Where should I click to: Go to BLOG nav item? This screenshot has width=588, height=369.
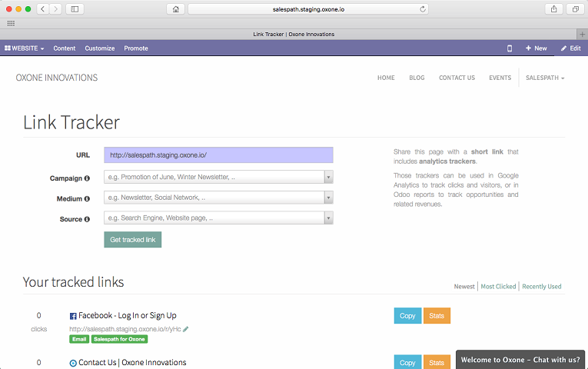[417, 78]
